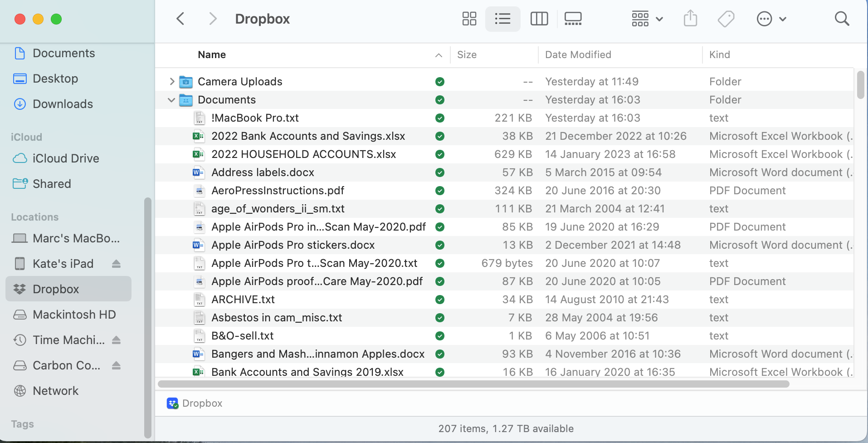This screenshot has height=443, width=868.
Task: Click the horizontal scrollbar of file list
Action: tap(473, 384)
